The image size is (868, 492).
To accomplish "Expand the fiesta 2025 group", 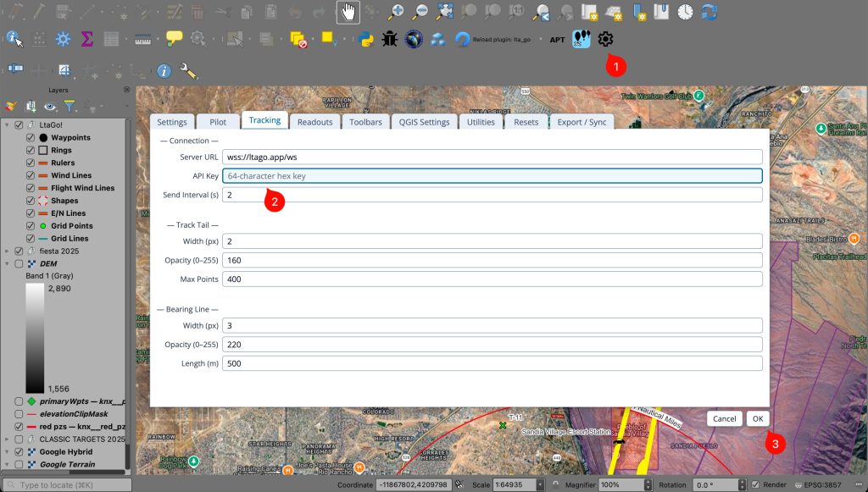I will click(8, 252).
